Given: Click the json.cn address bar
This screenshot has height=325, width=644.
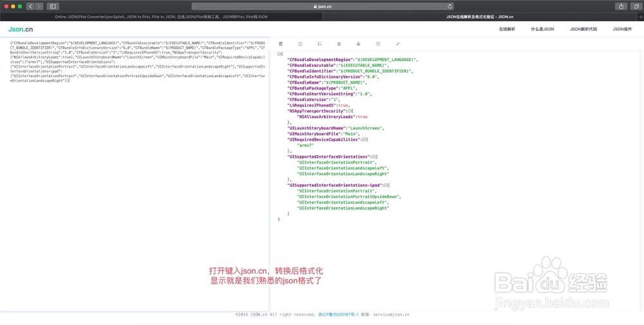Looking at the screenshot, I should (x=322, y=6).
